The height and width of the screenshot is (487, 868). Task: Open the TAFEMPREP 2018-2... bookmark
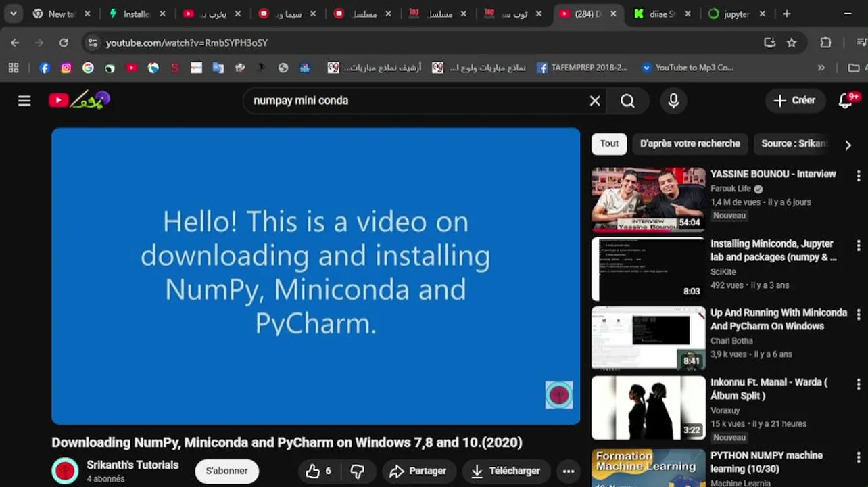coord(582,68)
